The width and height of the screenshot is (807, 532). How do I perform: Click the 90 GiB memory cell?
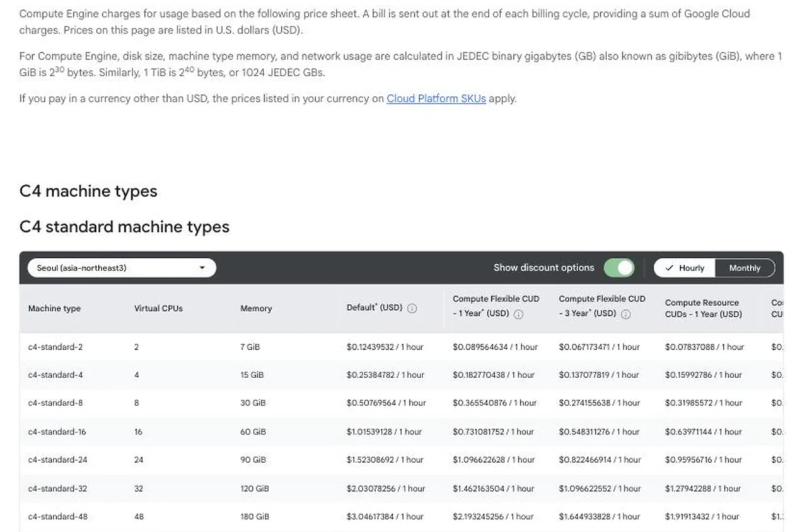(x=253, y=460)
